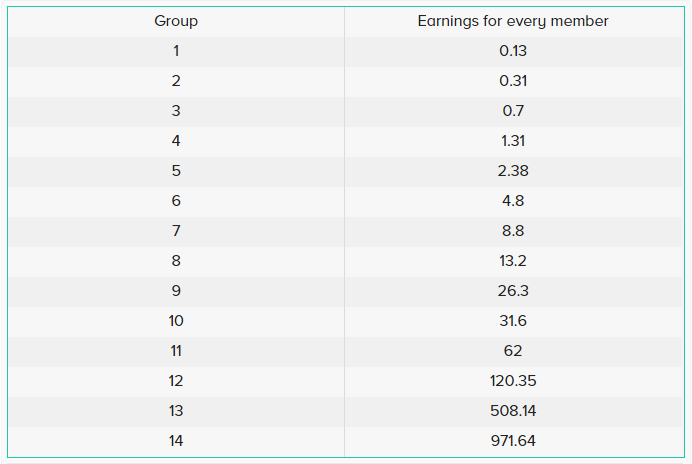Click the 0.31 earnings value

513,81
